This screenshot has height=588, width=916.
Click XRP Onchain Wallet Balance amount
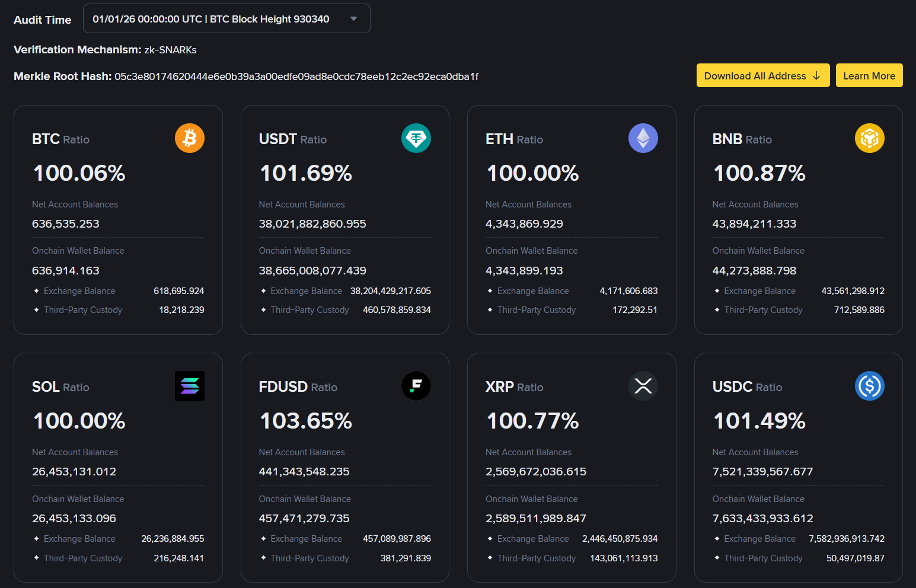point(536,519)
